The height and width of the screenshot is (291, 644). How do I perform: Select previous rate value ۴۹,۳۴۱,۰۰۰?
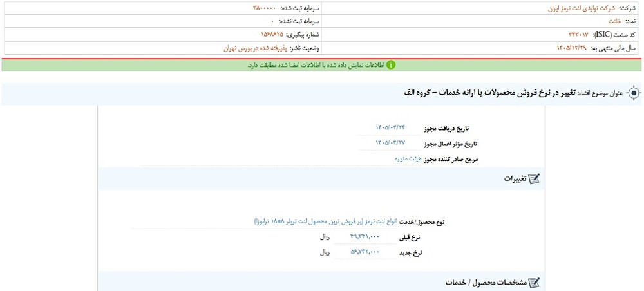point(365,237)
